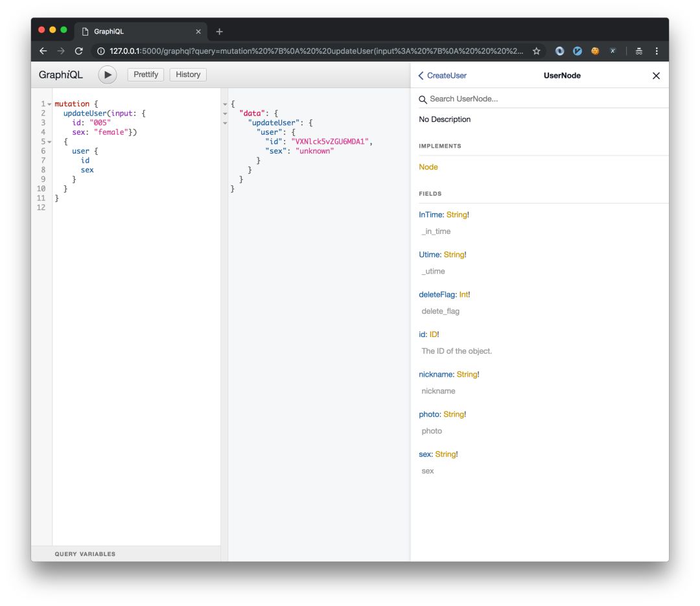The height and width of the screenshot is (606, 700).
Task: Click the incognito profile icon
Action: click(x=639, y=51)
